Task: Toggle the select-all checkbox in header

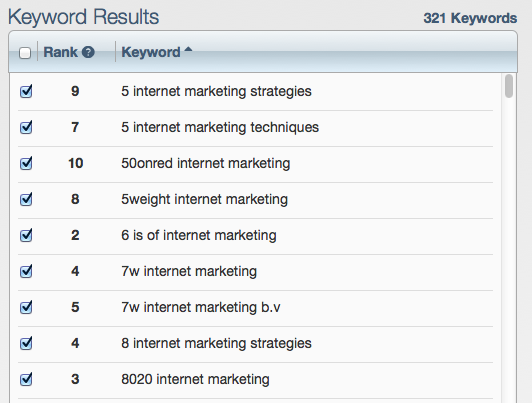Action: 25,53
